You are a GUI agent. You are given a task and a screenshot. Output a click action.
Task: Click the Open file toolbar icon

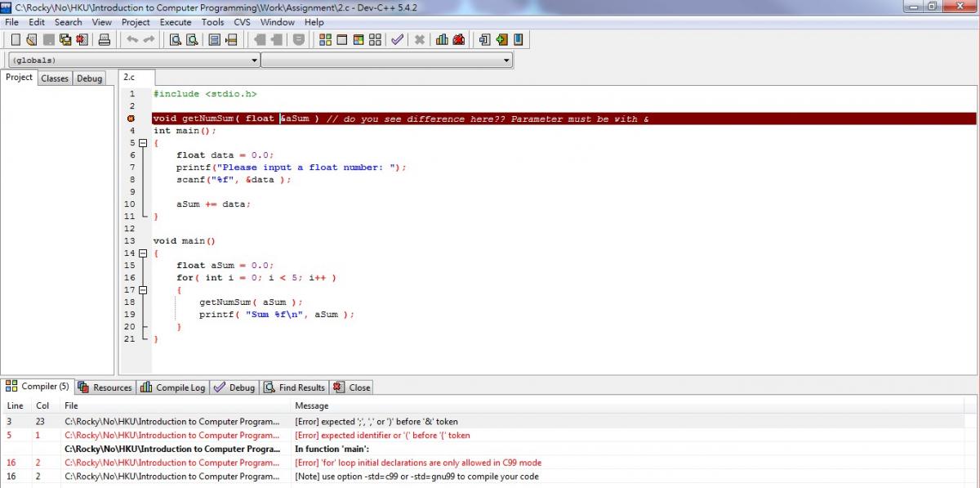(32, 39)
